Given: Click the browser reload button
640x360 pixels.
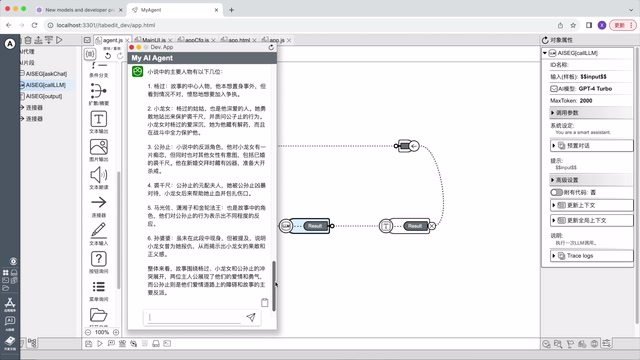Looking at the screenshot, I should (x=34, y=25).
